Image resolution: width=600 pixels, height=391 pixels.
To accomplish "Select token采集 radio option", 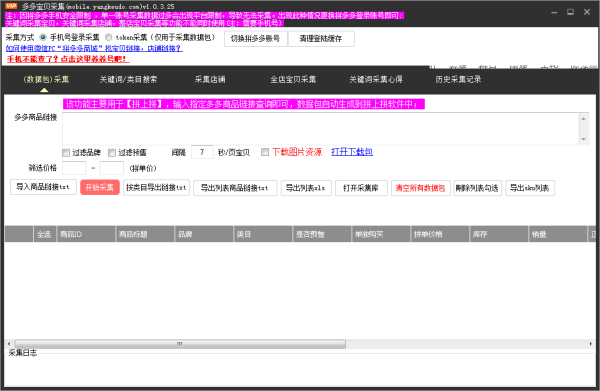I will coord(109,37).
